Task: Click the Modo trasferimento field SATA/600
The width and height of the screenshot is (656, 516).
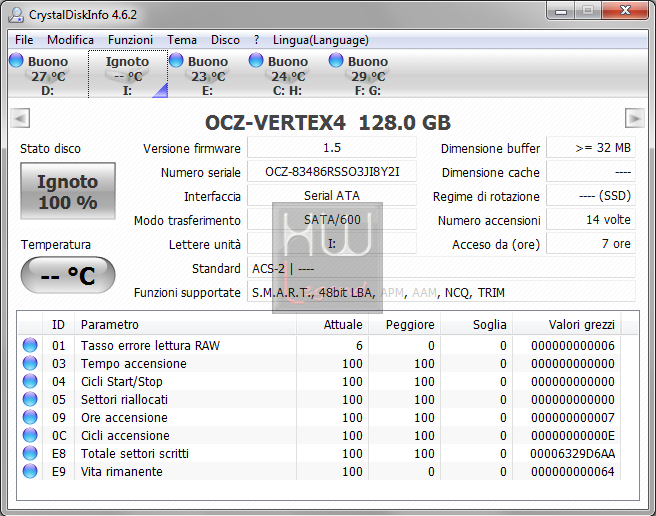Action: (332, 219)
